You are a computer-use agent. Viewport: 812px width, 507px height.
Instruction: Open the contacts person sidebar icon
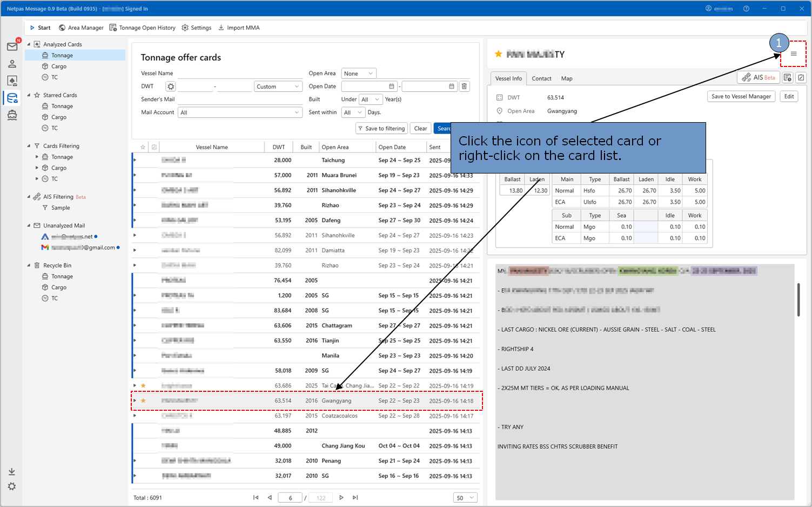point(12,64)
